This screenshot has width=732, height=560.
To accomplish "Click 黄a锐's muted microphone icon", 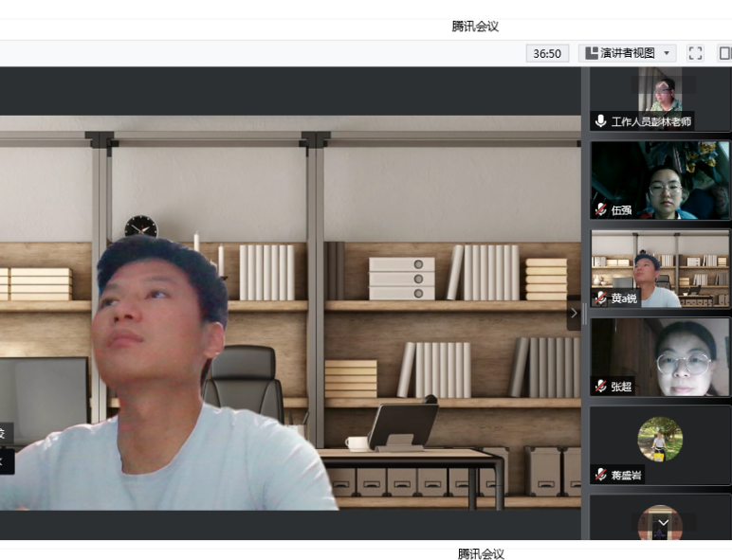I will pos(600,298).
